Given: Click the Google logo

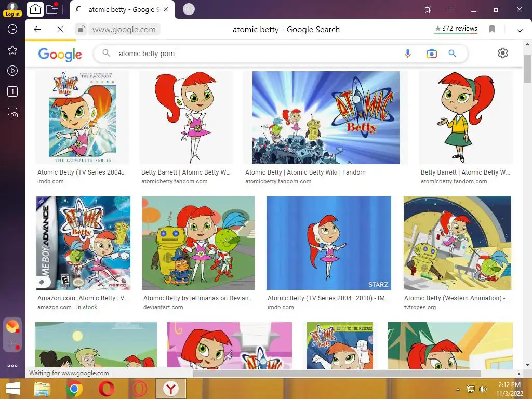Looking at the screenshot, I should click(x=60, y=54).
